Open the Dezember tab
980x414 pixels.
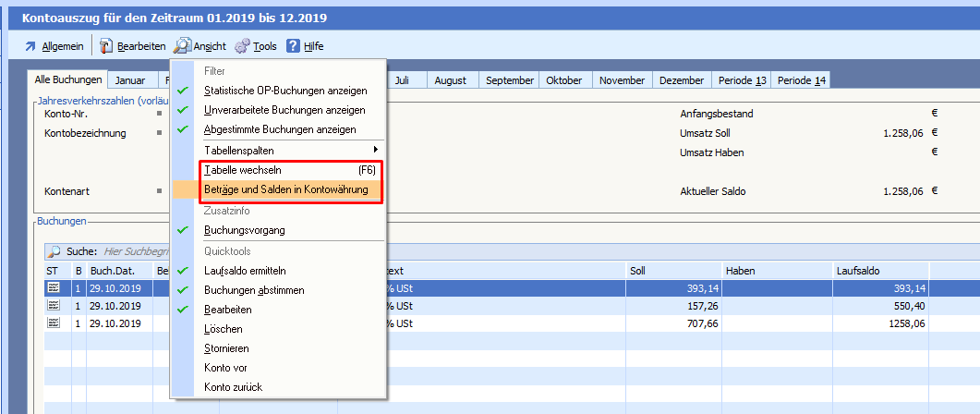[682, 80]
